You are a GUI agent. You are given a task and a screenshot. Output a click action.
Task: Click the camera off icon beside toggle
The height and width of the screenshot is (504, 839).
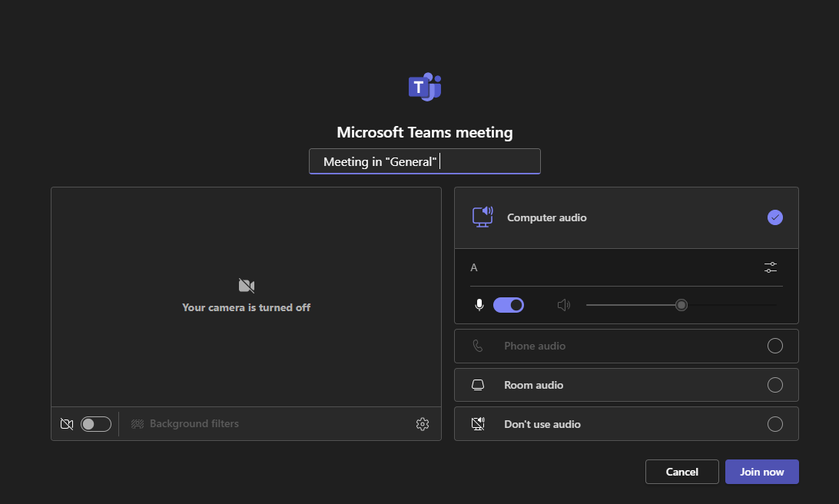coord(67,424)
